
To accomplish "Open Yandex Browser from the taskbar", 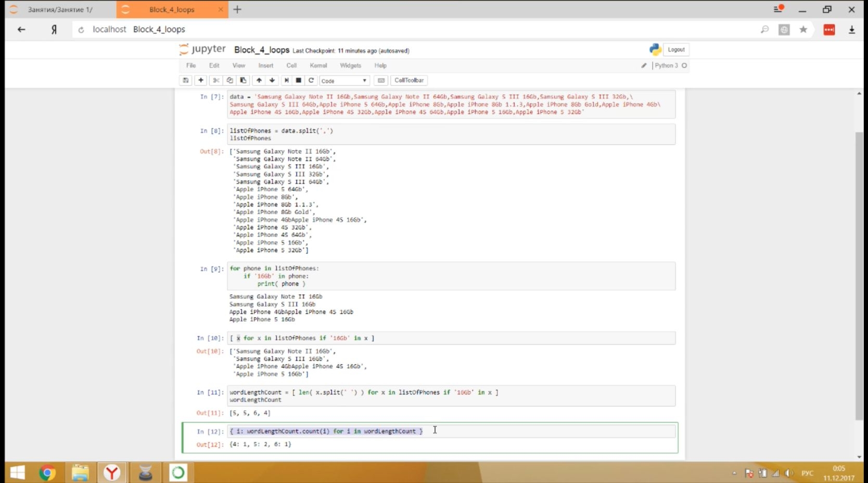I will click(x=112, y=473).
